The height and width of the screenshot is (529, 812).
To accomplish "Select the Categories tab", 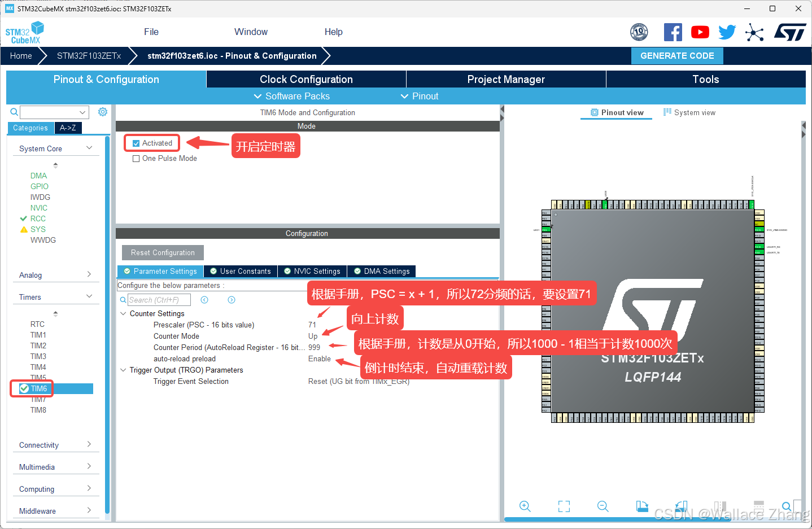I will pyautogui.click(x=30, y=128).
